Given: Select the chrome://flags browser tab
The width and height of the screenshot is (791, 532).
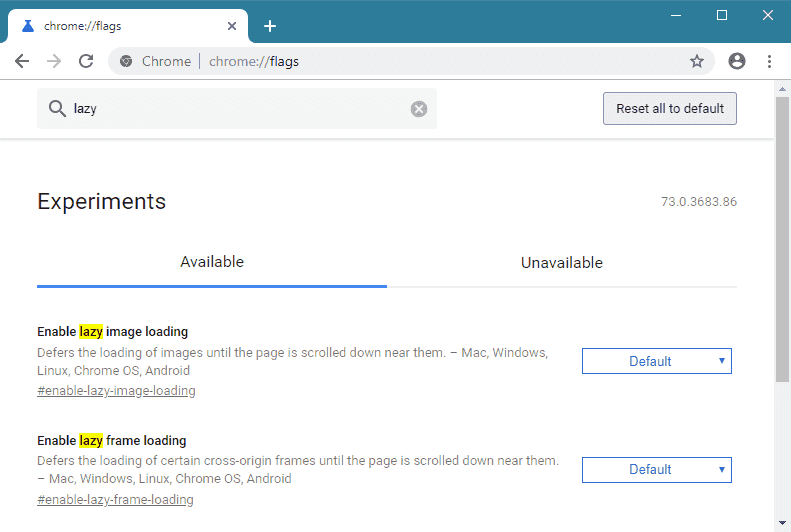Looking at the screenshot, I should pyautogui.click(x=128, y=26).
